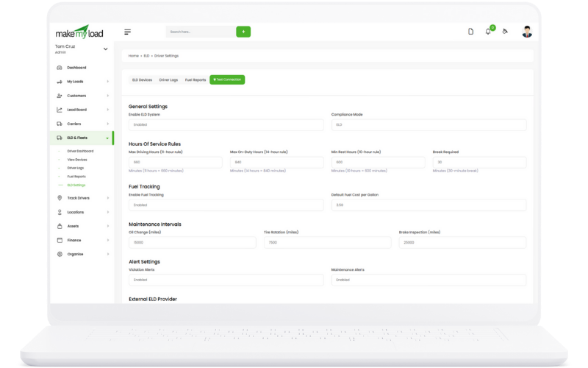Click Home breadcrumb link
The height and width of the screenshot is (368, 588).
[x=134, y=56]
